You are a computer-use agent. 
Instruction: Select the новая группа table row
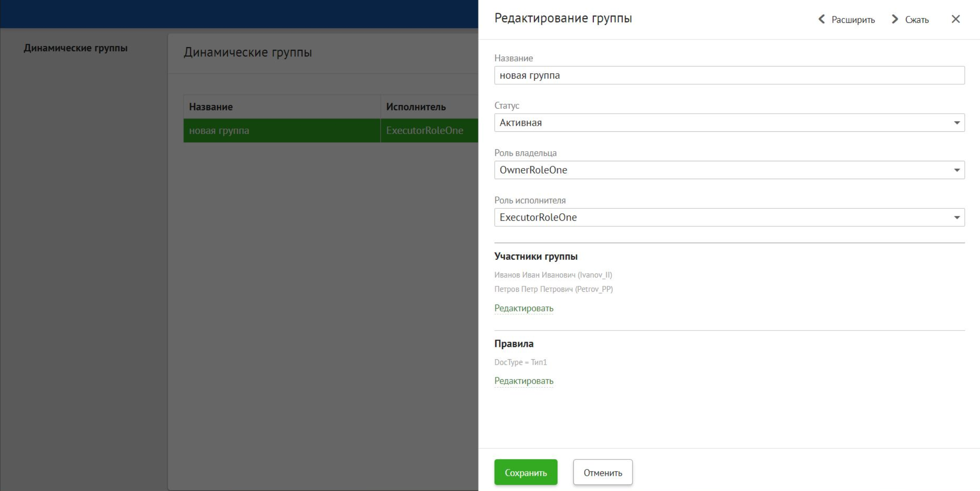point(279,130)
